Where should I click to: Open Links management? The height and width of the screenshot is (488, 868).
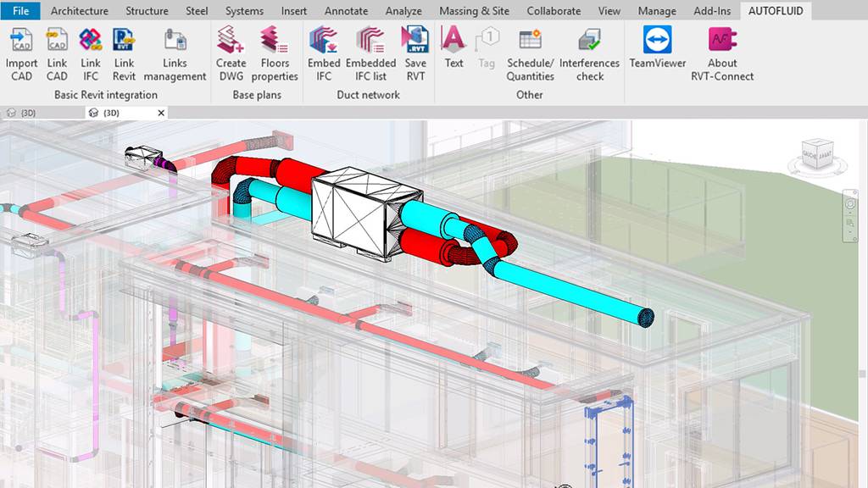pos(175,54)
